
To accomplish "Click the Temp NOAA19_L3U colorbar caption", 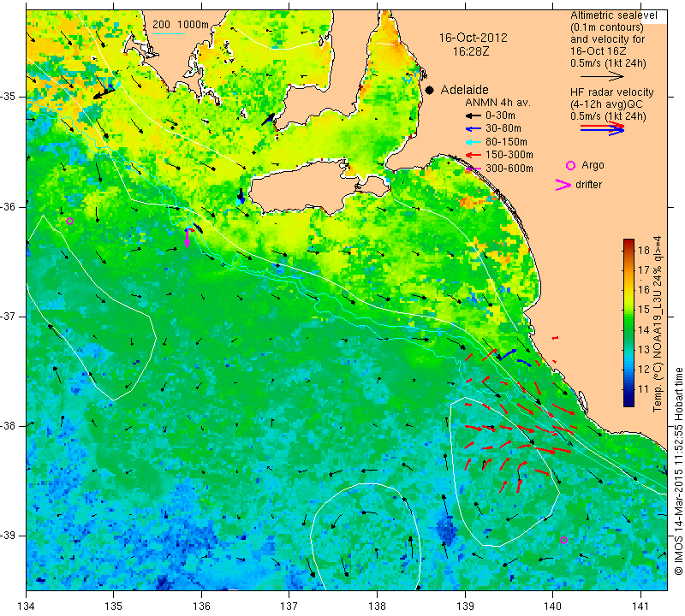I will 657,324.
